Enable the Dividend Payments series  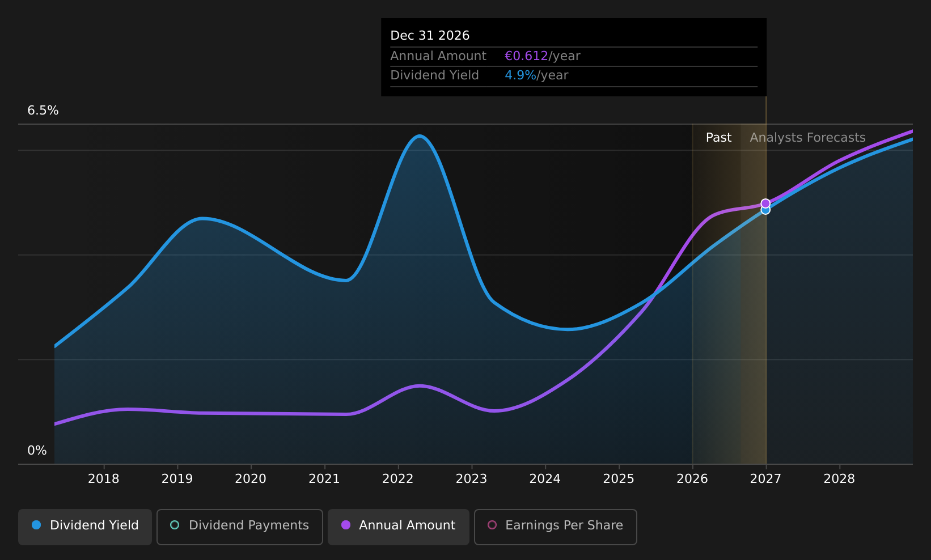pyautogui.click(x=239, y=527)
